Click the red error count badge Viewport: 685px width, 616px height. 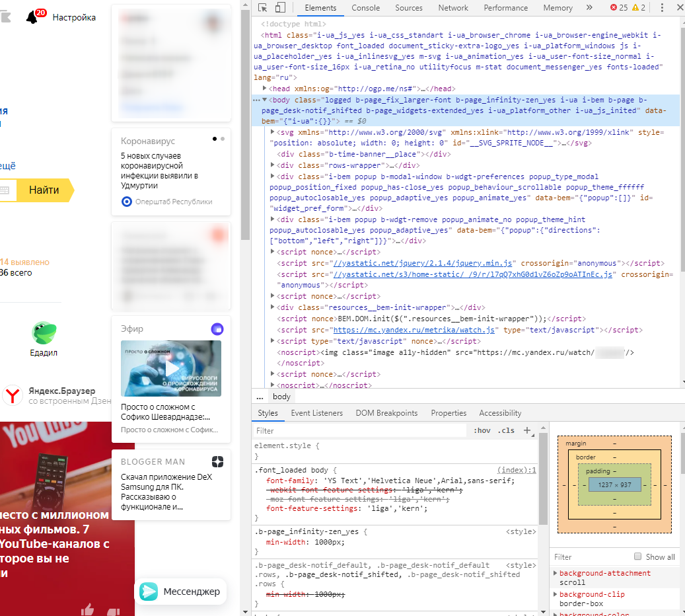coord(618,7)
